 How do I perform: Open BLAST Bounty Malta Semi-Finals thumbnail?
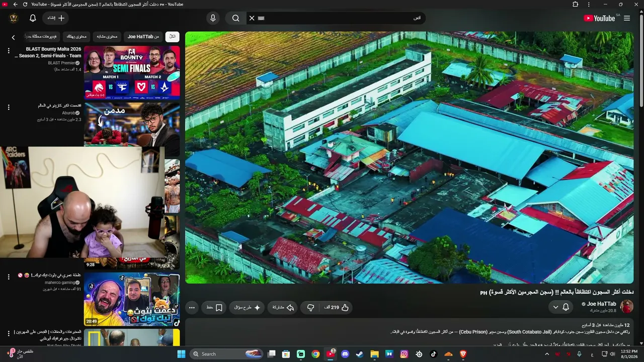[x=132, y=72]
